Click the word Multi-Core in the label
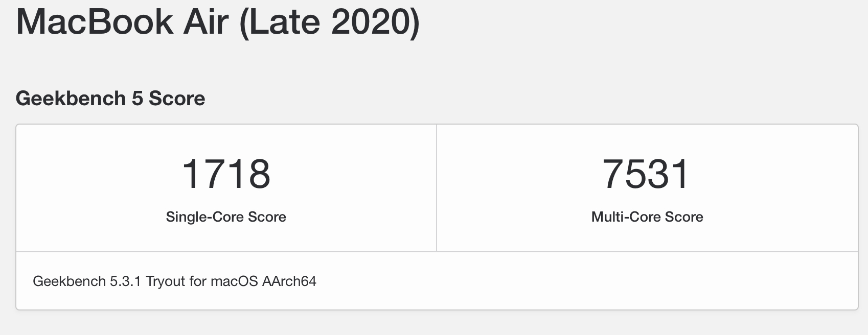This screenshot has width=868, height=335. (x=625, y=217)
